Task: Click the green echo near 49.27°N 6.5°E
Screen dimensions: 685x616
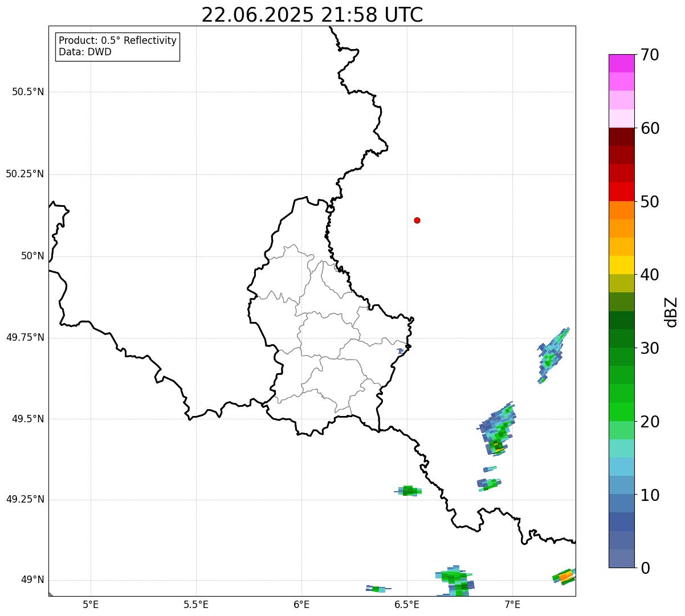Action: [409, 491]
